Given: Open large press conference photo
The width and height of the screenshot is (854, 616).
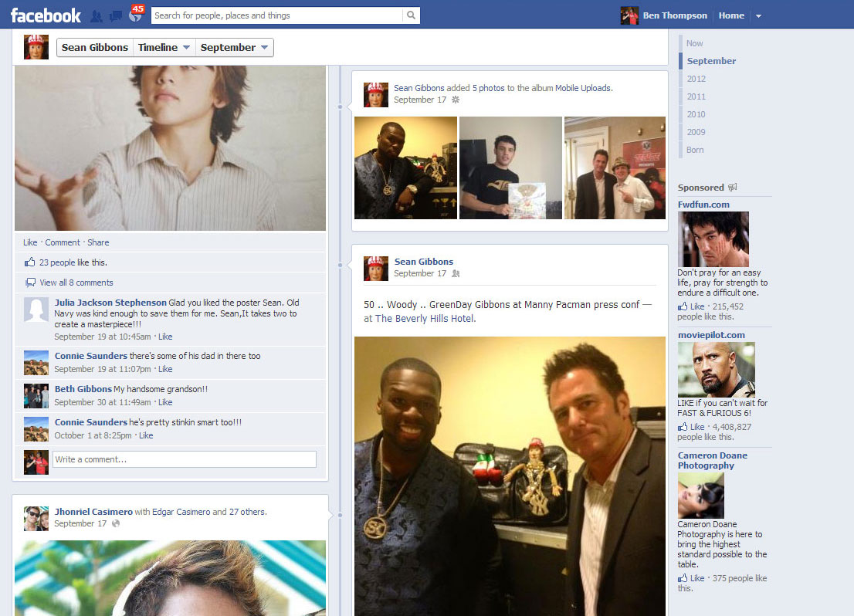Looking at the screenshot, I should pos(510,476).
